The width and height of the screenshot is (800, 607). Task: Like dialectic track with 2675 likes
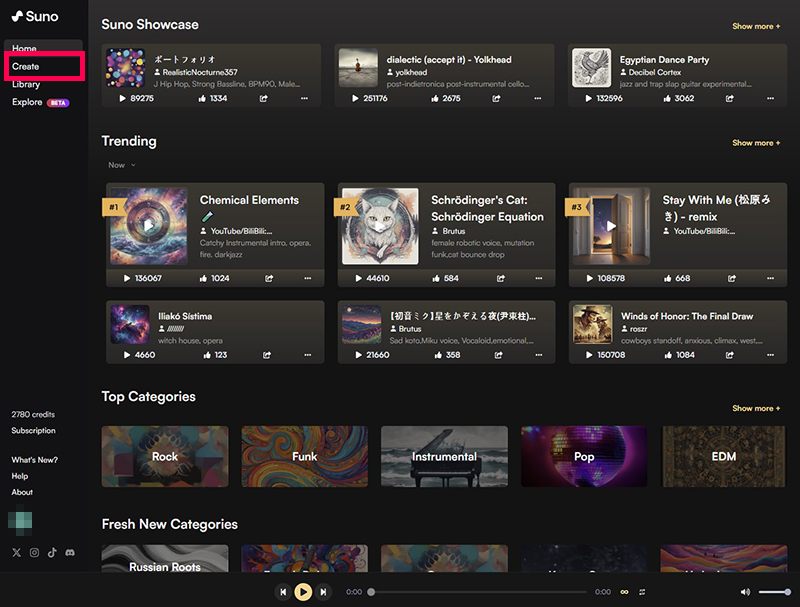(x=435, y=98)
